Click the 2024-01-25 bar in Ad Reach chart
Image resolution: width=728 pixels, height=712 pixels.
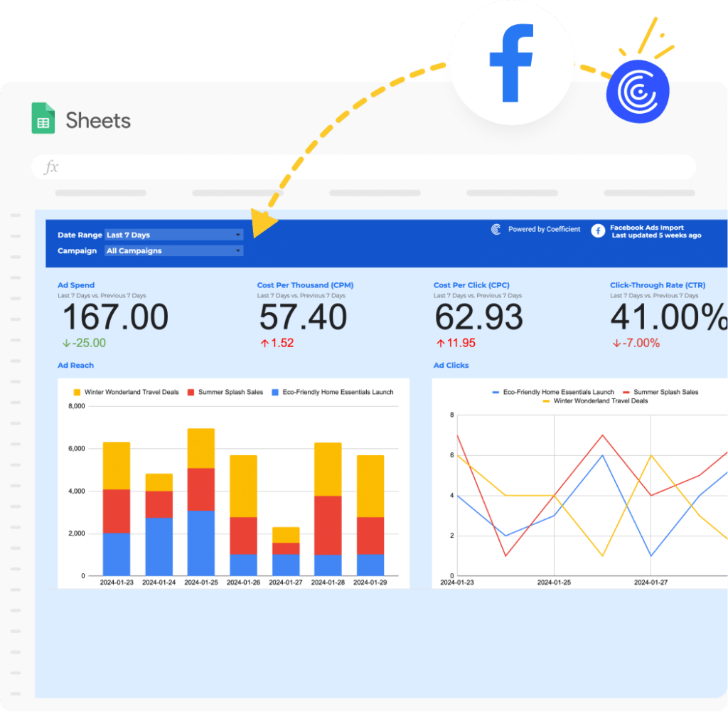tap(201, 502)
